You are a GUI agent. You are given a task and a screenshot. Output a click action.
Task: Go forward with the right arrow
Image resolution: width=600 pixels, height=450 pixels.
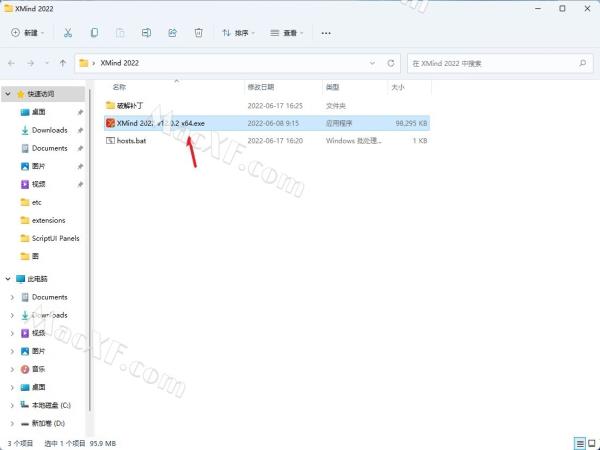(31, 63)
